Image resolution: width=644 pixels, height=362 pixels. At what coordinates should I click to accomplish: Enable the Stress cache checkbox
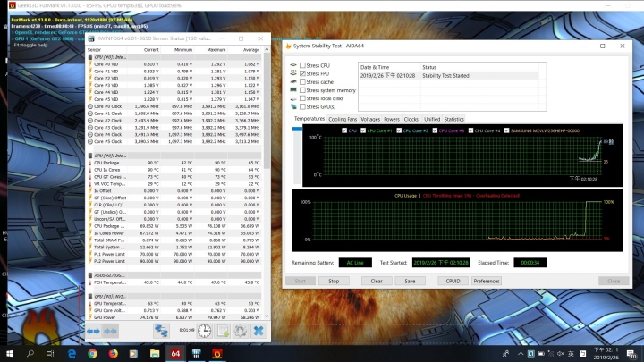(302, 81)
